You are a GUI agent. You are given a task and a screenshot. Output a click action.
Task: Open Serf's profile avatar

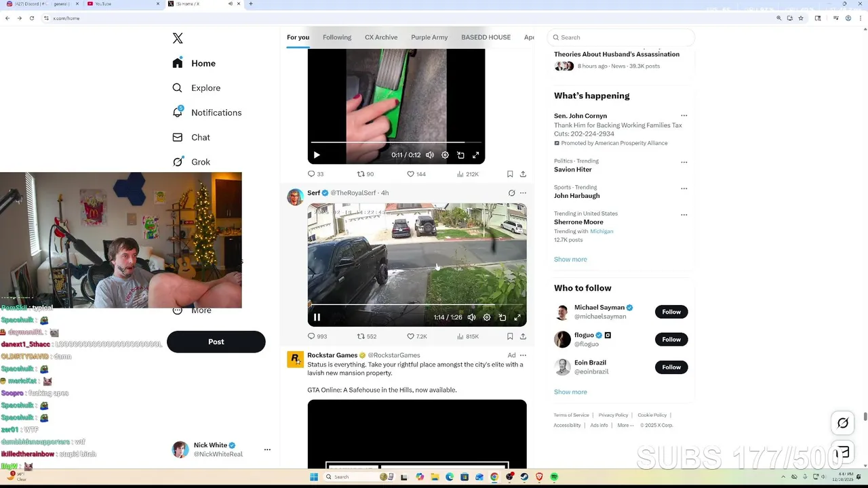click(295, 197)
